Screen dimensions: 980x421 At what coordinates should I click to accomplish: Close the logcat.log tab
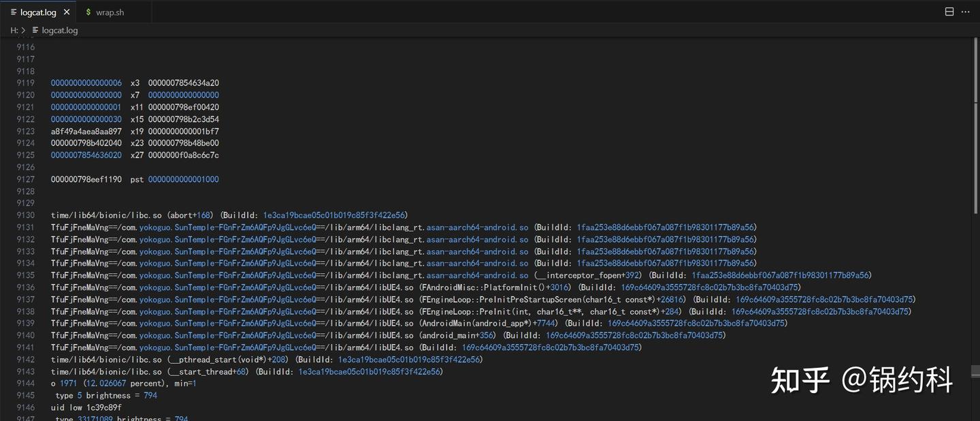[66, 12]
